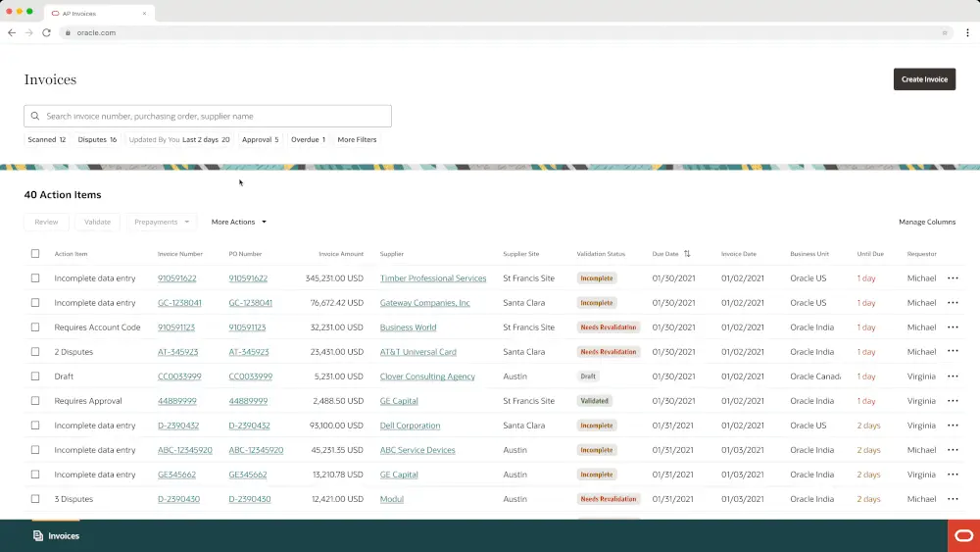Image resolution: width=980 pixels, height=552 pixels.
Task: Open the Oracle logo button in the bottom corner
Action: click(x=963, y=535)
